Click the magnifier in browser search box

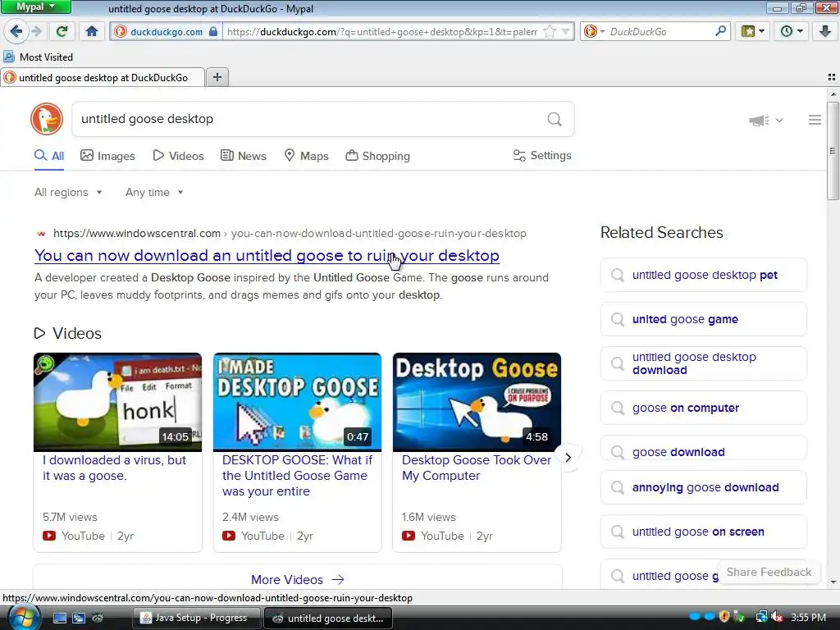coord(720,31)
